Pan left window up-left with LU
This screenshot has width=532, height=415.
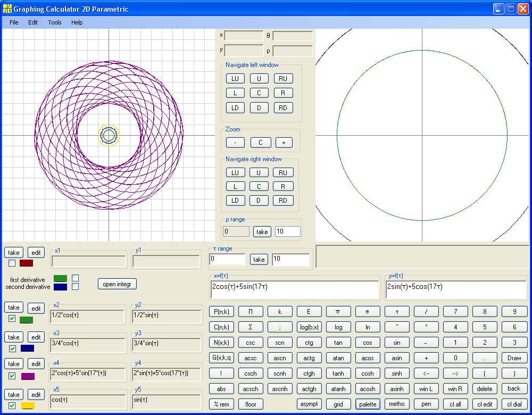[x=235, y=78]
